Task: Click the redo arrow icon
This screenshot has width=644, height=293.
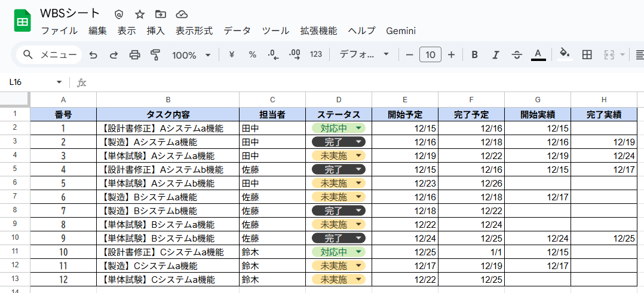Action: pyautogui.click(x=114, y=55)
